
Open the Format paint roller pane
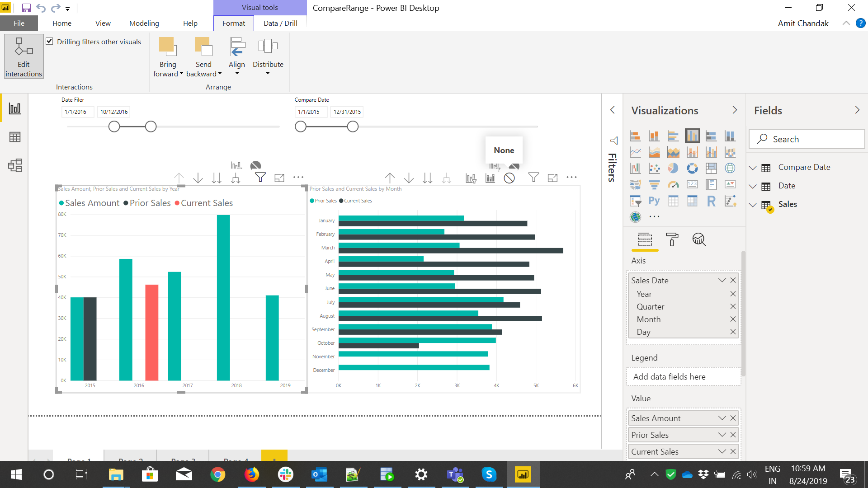[x=672, y=239]
